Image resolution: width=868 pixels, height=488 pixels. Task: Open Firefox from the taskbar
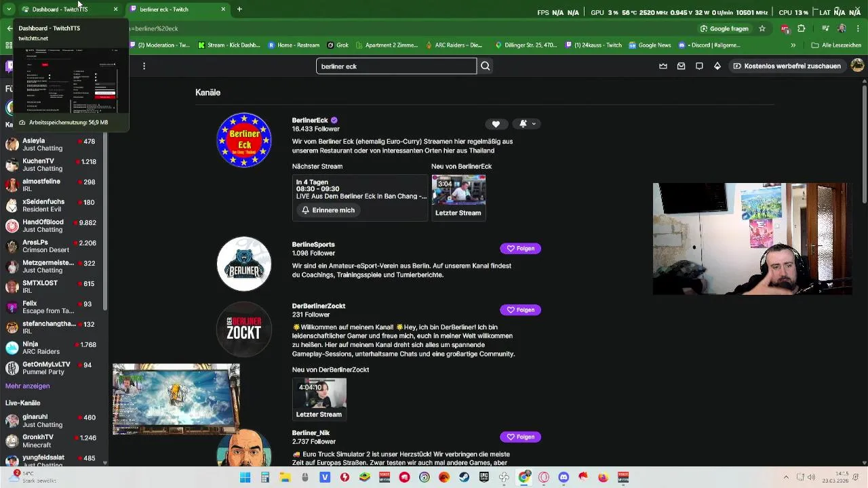pyautogui.click(x=603, y=477)
